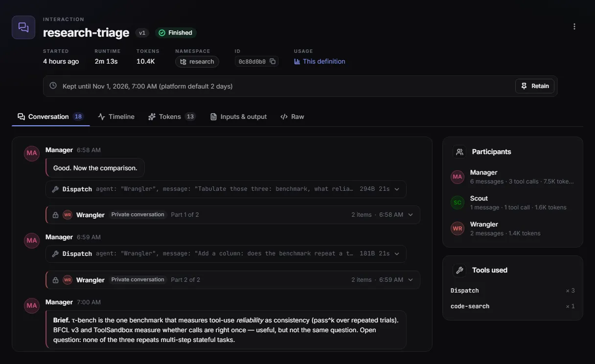Switch to the Timeline tab
Image resolution: width=595 pixels, height=364 pixels.
[116, 116]
